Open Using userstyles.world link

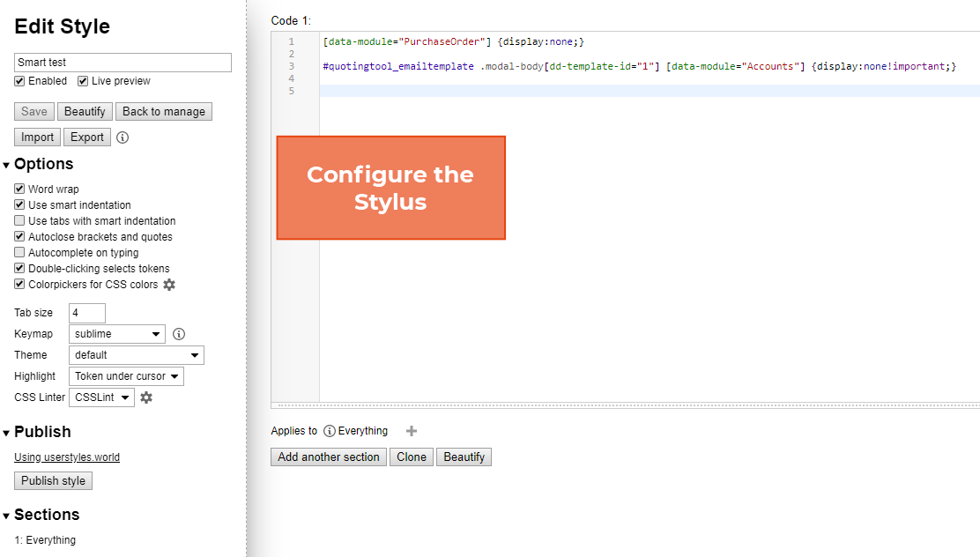coord(67,457)
